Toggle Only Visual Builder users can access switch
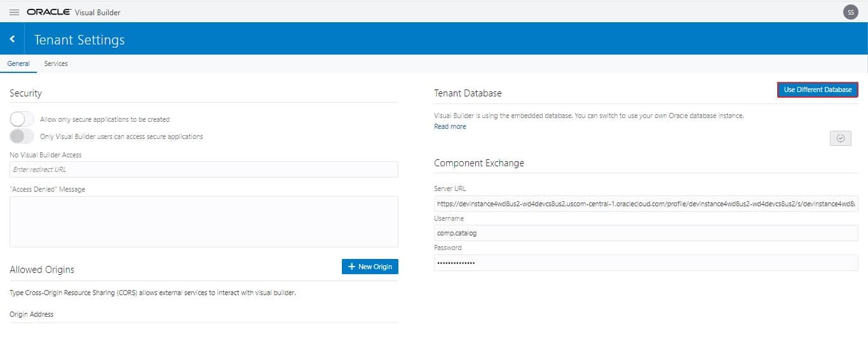This screenshot has height=337, width=868. pos(22,136)
